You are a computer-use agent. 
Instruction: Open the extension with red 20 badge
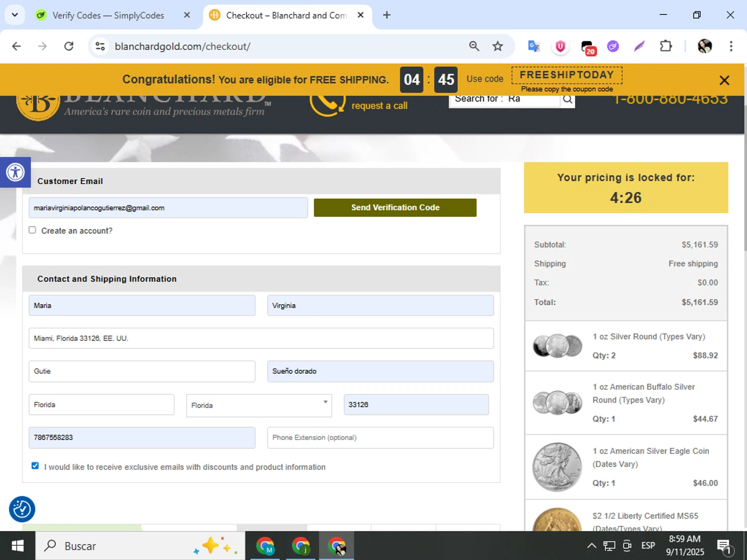click(588, 47)
